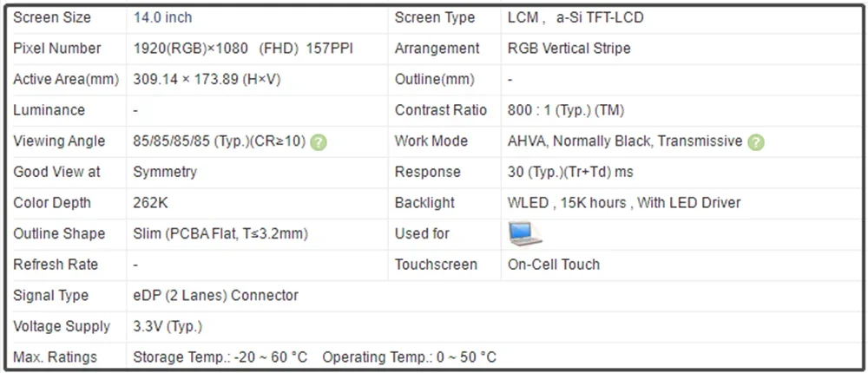This screenshot has width=868, height=373.
Task: Click the help icon next to Work Mode
Action: (x=756, y=141)
